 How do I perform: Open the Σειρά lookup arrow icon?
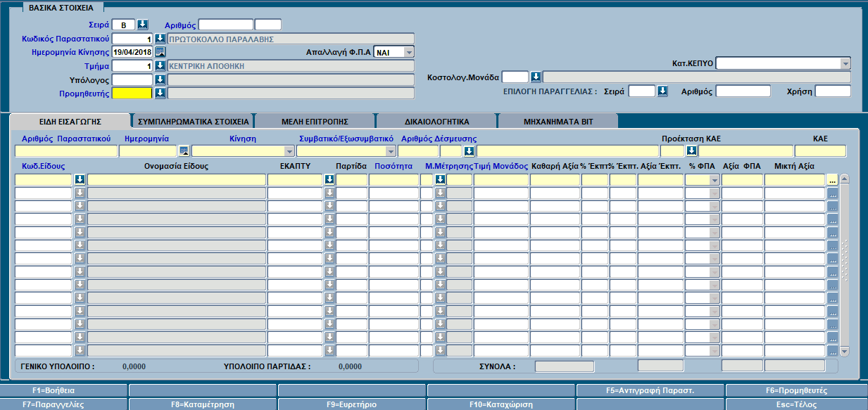pos(143,25)
